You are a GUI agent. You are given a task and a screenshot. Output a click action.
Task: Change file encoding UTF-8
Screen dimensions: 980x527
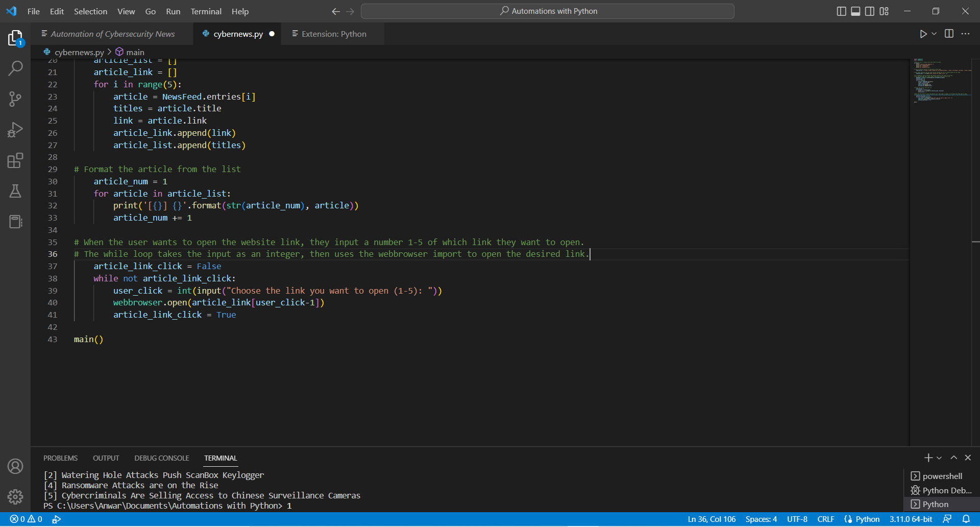(x=797, y=519)
